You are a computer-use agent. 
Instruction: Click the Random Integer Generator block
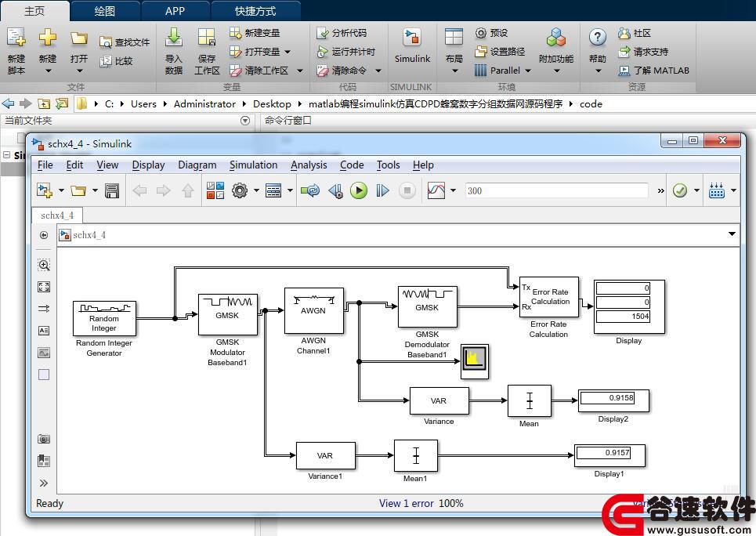click(x=104, y=318)
